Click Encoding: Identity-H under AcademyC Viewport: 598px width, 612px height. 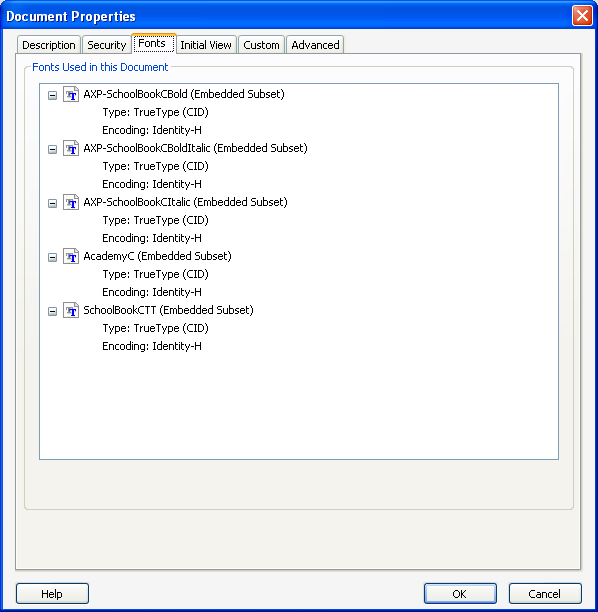coord(152,292)
